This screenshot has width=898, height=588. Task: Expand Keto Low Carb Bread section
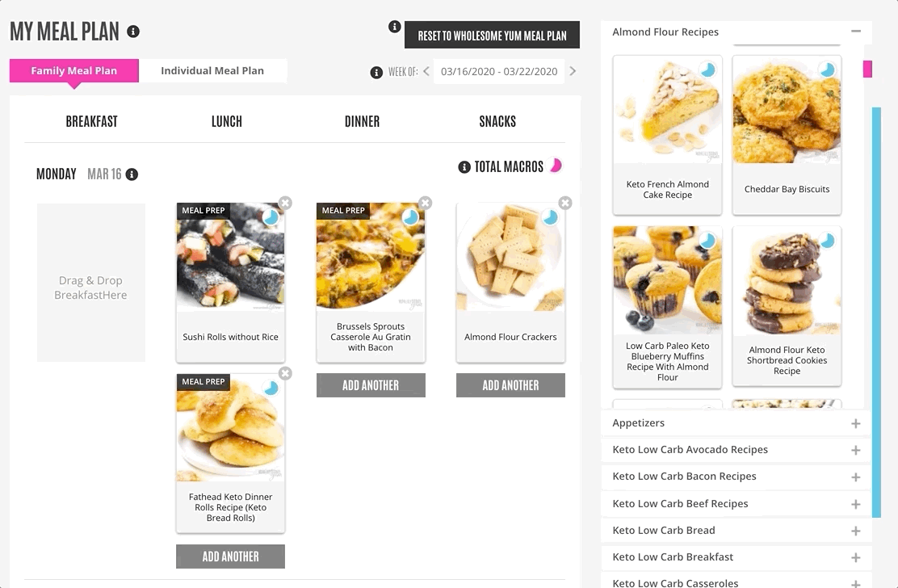[x=856, y=531]
